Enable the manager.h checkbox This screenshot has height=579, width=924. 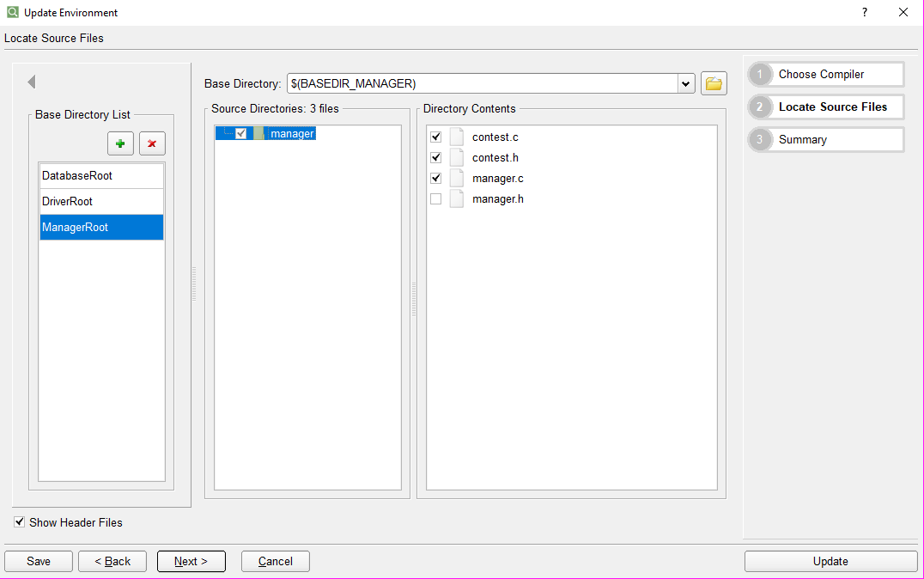coord(435,198)
